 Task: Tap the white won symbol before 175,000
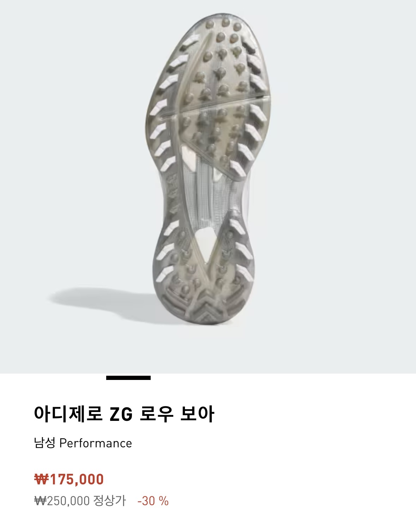[x=42, y=479]
